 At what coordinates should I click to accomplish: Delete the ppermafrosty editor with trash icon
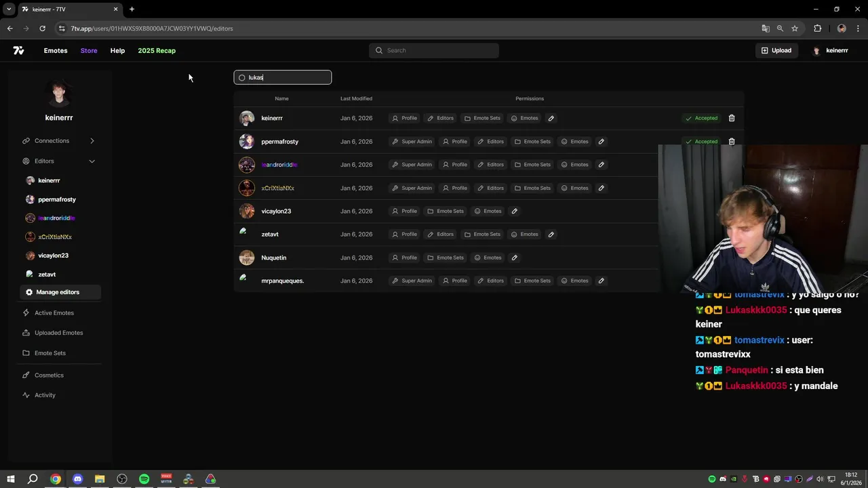pos(732,142)
